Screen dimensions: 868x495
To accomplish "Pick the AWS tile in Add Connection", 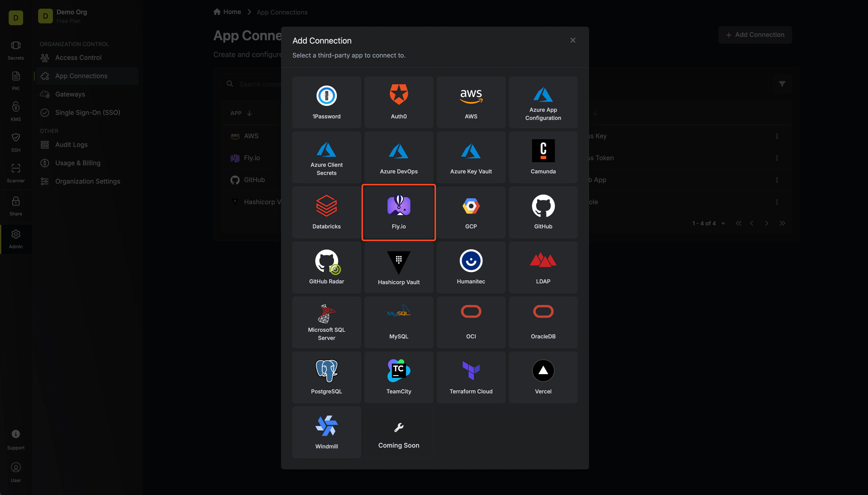I will 471,102.
